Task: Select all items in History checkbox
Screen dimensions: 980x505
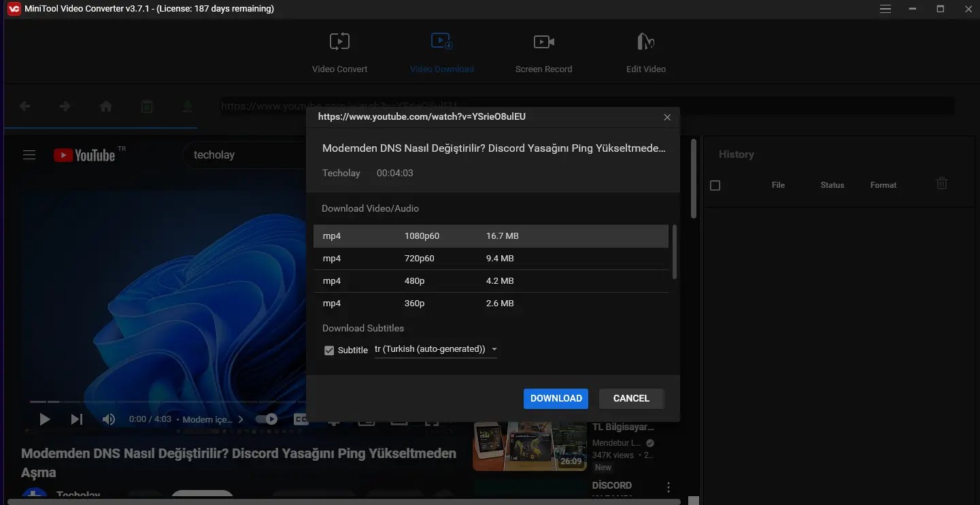Action: 715,185
